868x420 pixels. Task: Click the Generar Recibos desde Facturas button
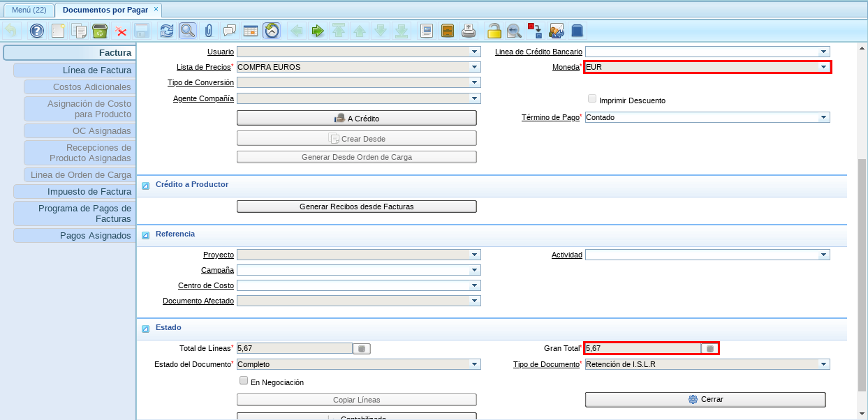click(x=356, y=207)
